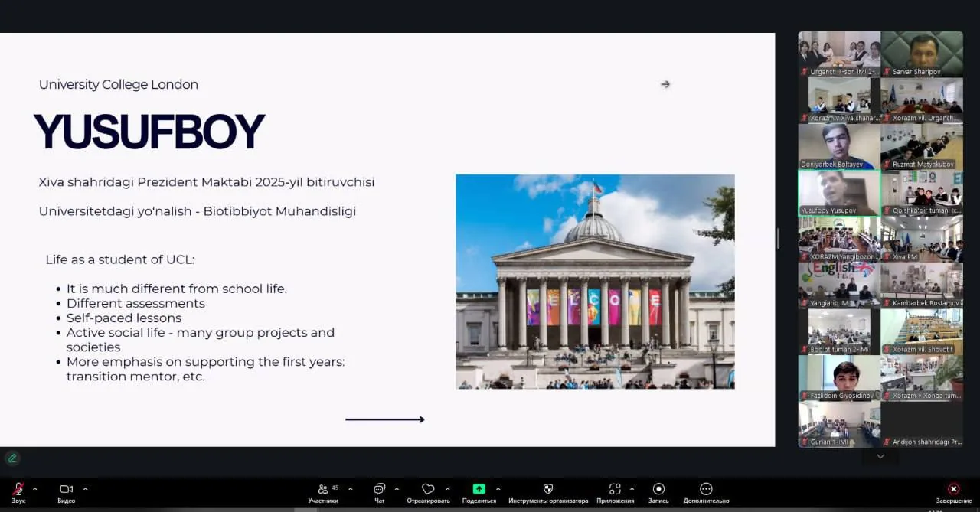Expand audio options arrow next to Звук

click(34, 488)
